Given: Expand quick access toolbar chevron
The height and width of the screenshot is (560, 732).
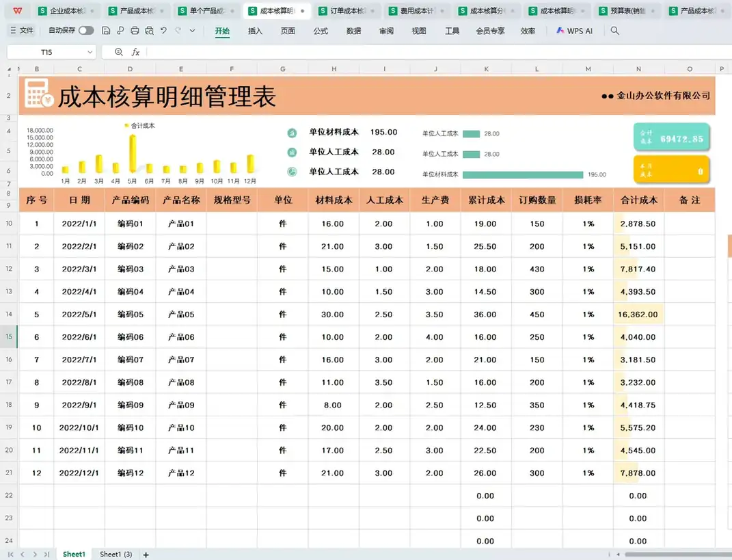Looking at the screenshot, I should click(192, 30).
